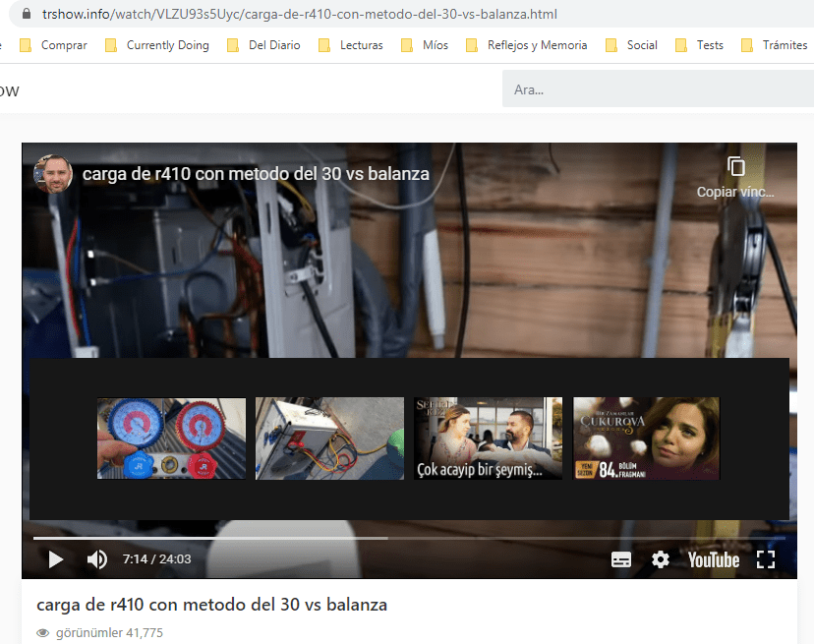The image size is (814, 644).
Task: Click the copy link icon on video
Action: coord(736,166)
